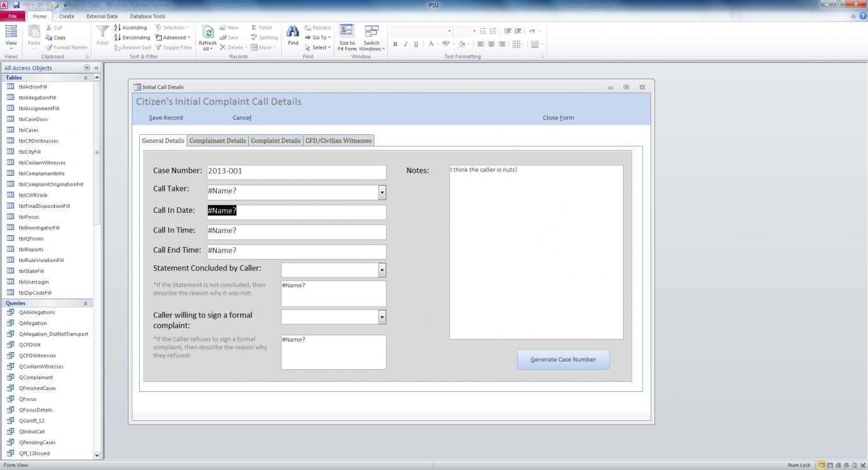868x470 pixels.
Task: Collapse the Tables group in navigation pane
Action: (x=86, y=77)
